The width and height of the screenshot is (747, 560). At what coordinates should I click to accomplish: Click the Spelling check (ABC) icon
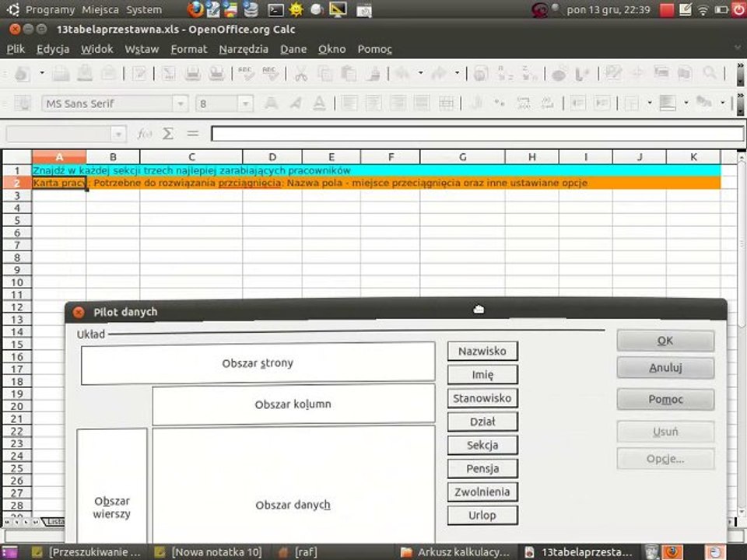[246, 73]
